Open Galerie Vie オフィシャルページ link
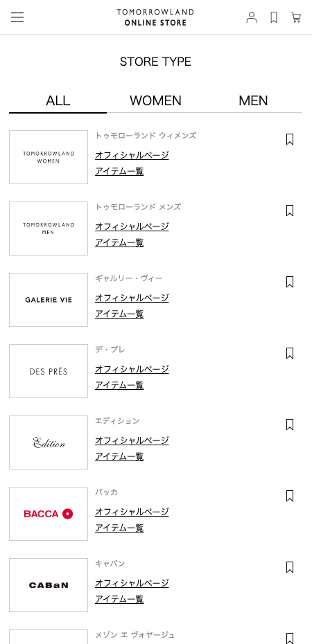The height and width of the screenshot is (644, 312). click(x=132, y=298)
